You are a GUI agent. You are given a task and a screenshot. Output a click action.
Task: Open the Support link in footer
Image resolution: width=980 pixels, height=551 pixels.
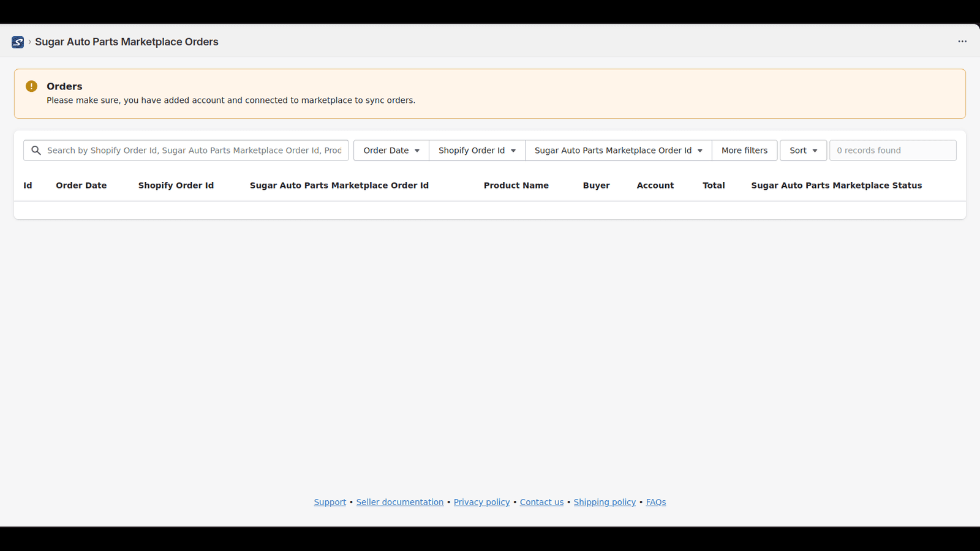(330, 502)
